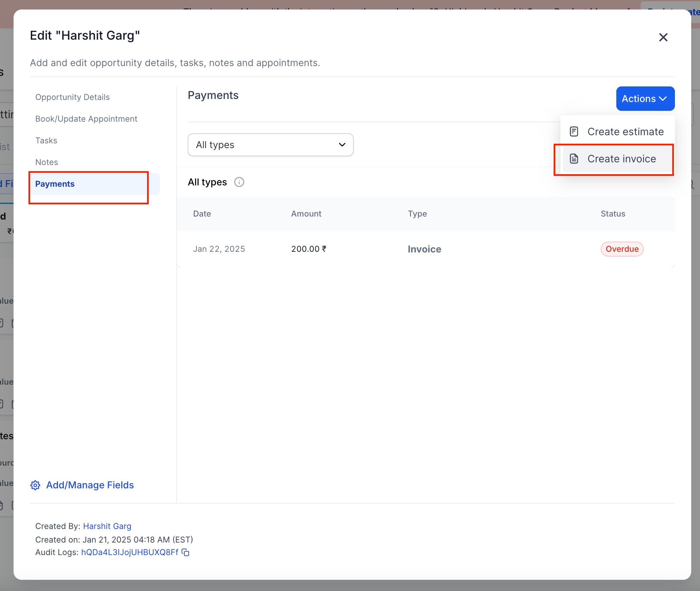
Task: Open the Add/Manage Fields link
Action: pyautogui.click(x=90, y=485)
